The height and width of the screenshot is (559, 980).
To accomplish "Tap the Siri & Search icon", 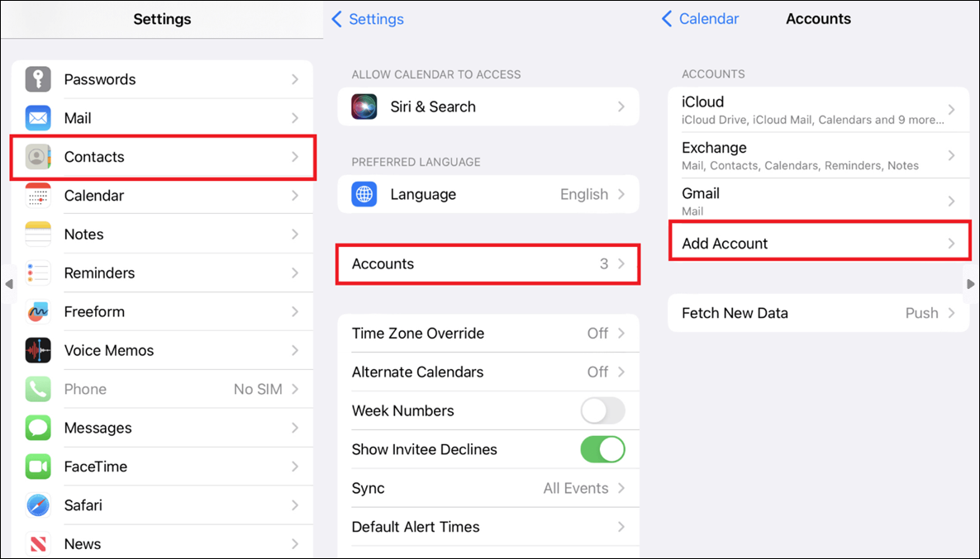I will click(x=364, y=107).
